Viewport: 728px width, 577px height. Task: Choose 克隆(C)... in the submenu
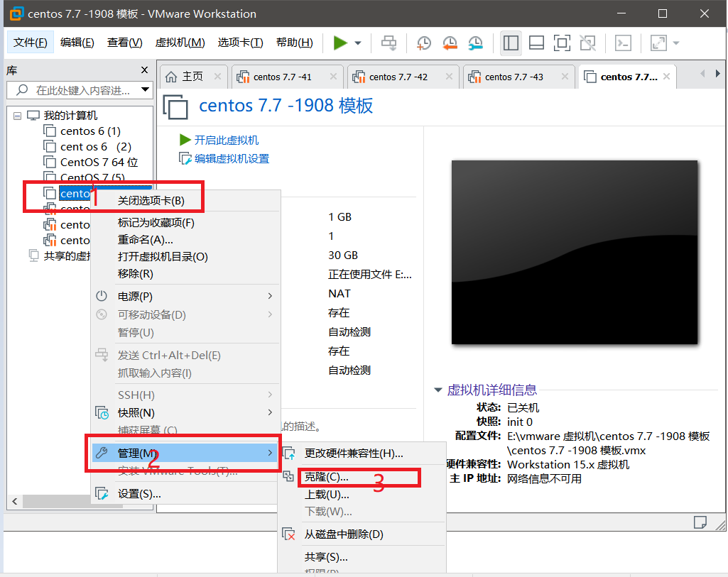point(327,477)
